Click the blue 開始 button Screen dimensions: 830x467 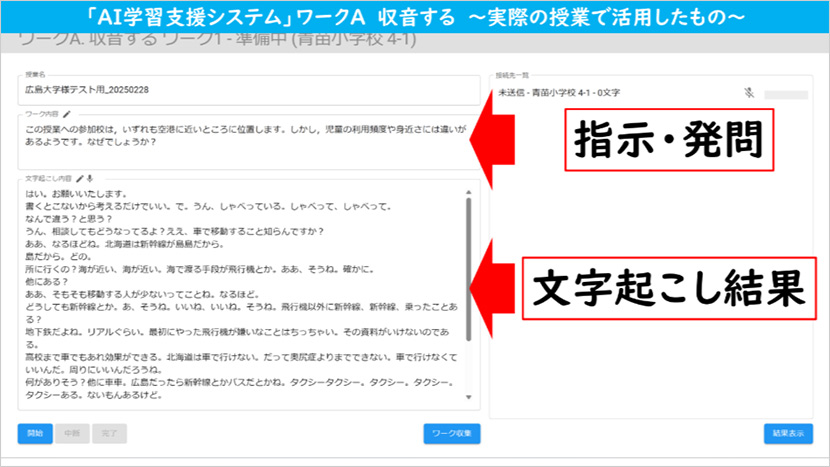coord(35,433)
